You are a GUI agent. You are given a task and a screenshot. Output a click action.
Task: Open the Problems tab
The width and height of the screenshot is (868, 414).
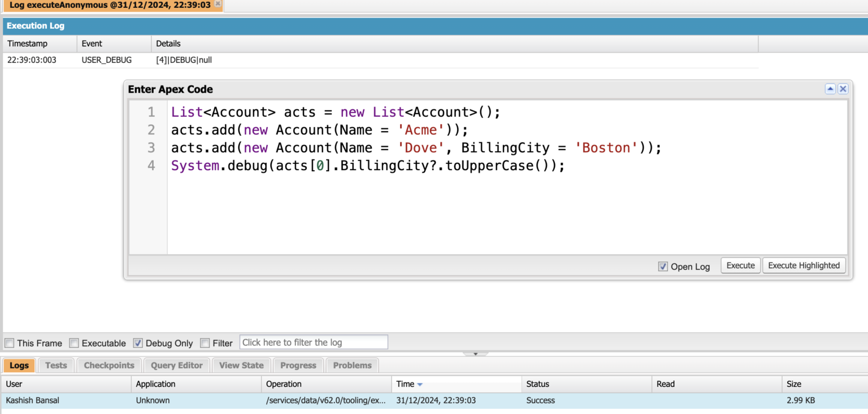pos(352,365)
